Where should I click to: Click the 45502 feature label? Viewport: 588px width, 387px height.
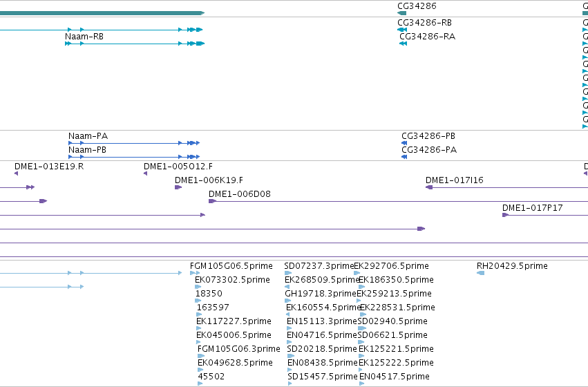tap(211, 377)
